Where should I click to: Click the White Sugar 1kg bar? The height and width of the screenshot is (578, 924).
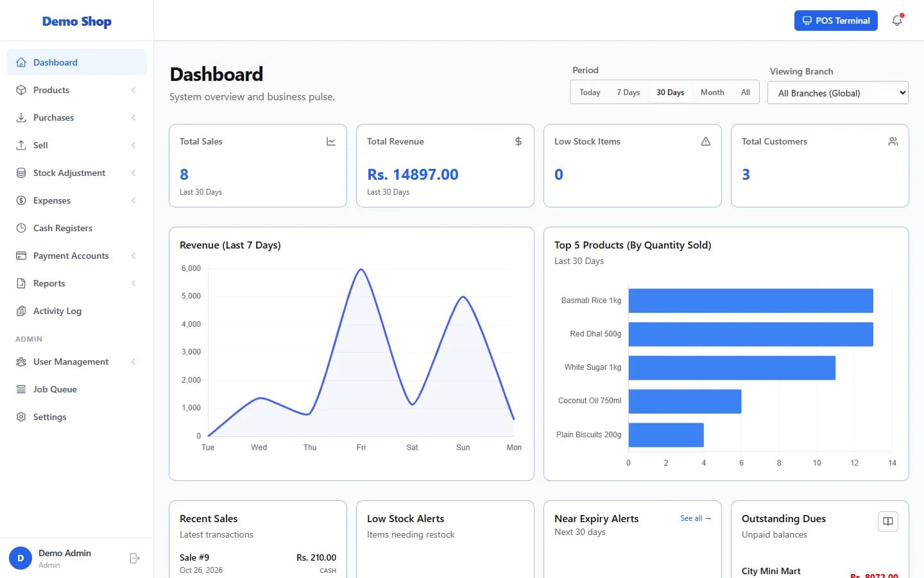point(732,368)
